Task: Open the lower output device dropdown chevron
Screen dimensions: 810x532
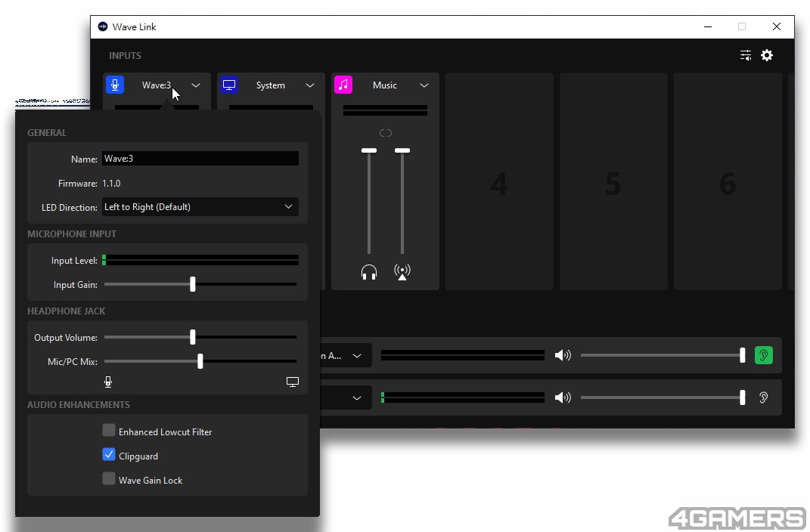Action: 357,397
